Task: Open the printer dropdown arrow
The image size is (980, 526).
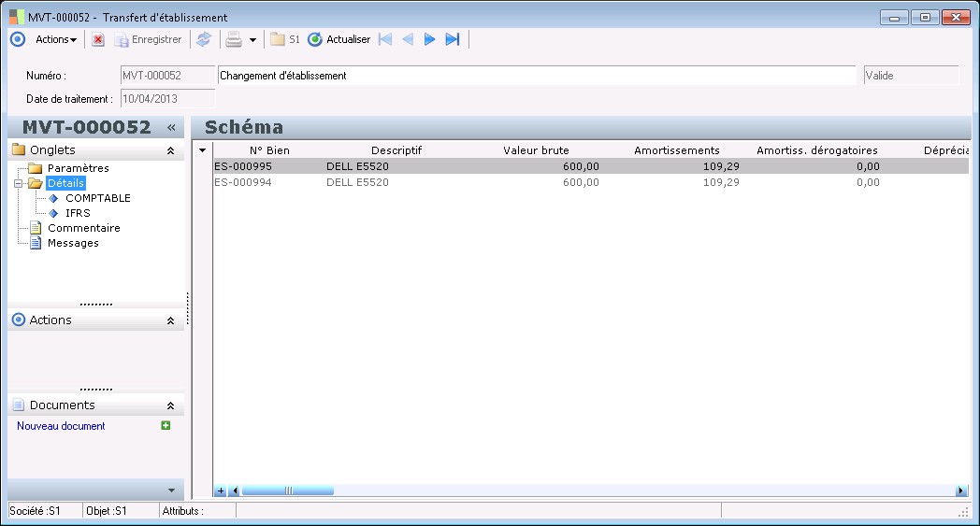Action: click(x=252, y=40)
